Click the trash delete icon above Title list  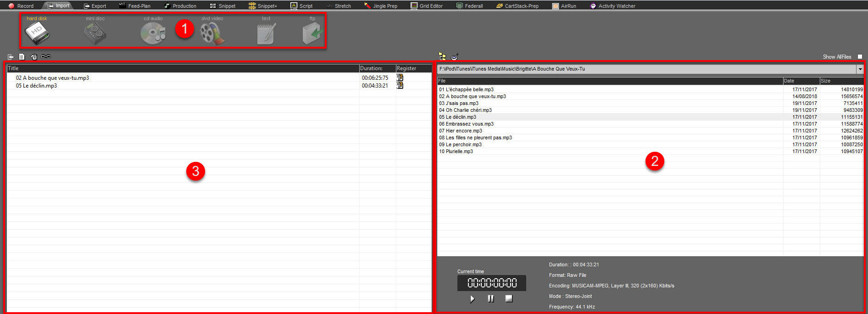tap(34, 57)
